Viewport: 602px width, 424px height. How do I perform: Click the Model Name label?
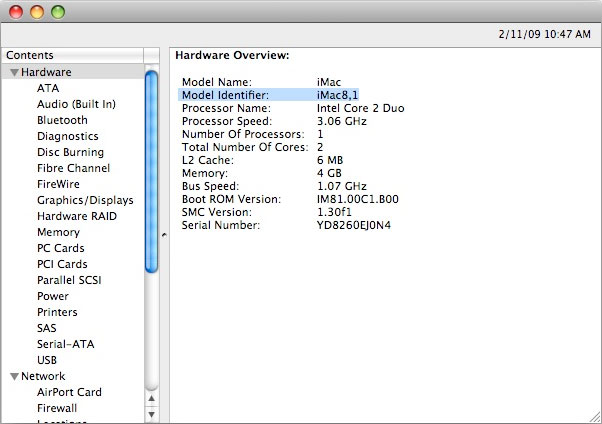tap(217, 82)
